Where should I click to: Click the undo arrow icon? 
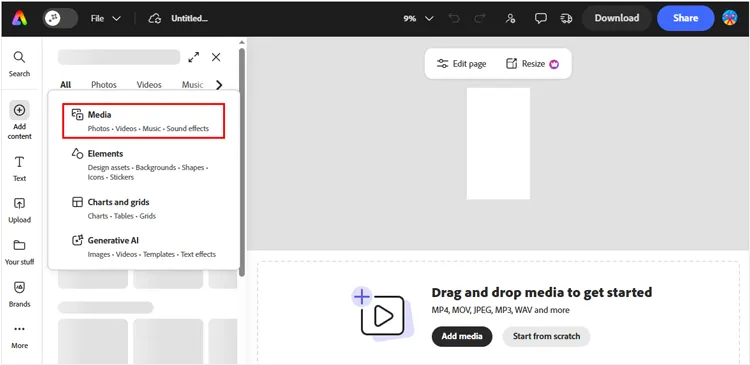[x=454, y=18]
